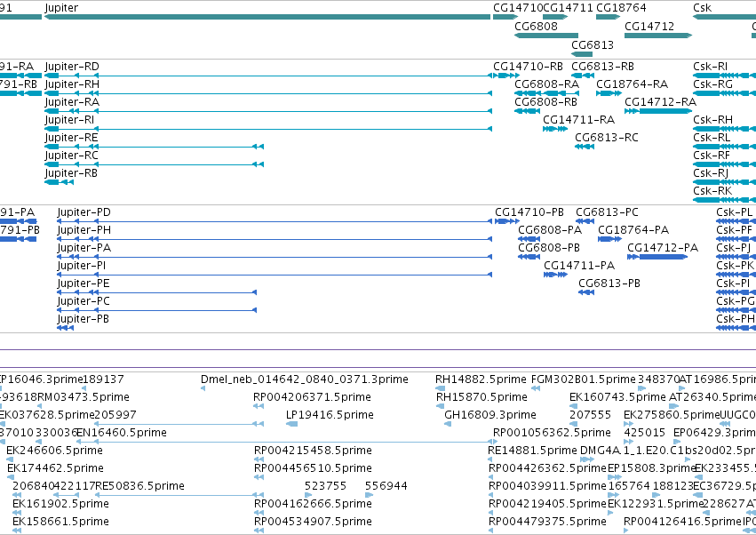Select protein Jupiter-PD
Viewport: 756px width, 535px height.
275,221
